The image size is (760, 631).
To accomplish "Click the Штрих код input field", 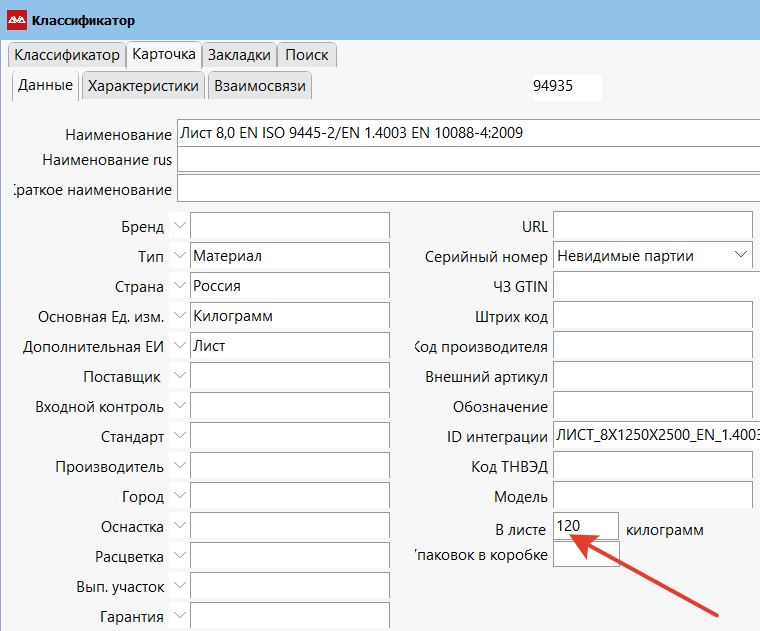I will [653, 316].
